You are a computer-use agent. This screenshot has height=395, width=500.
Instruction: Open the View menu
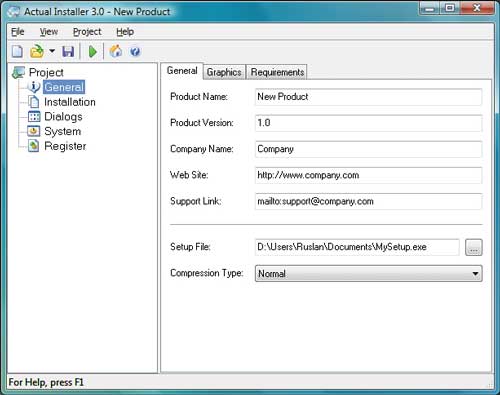[x=49, y=32]
